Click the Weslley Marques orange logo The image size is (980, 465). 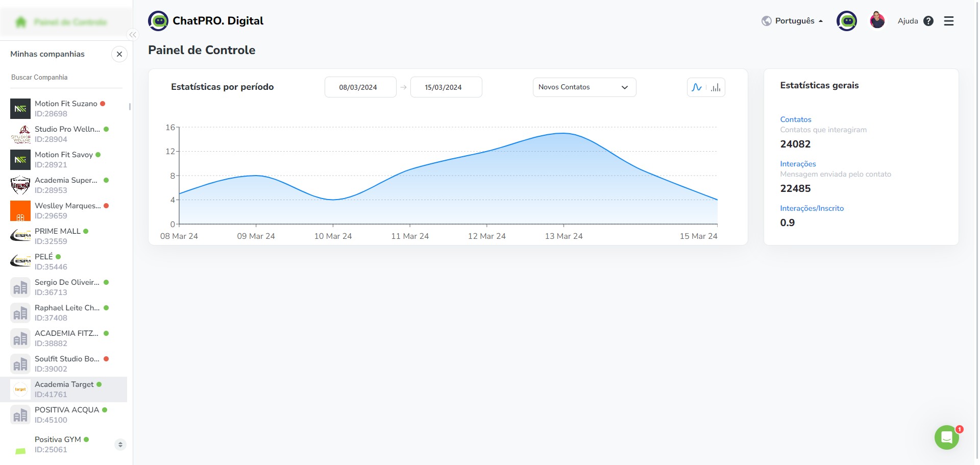(20, 211)
